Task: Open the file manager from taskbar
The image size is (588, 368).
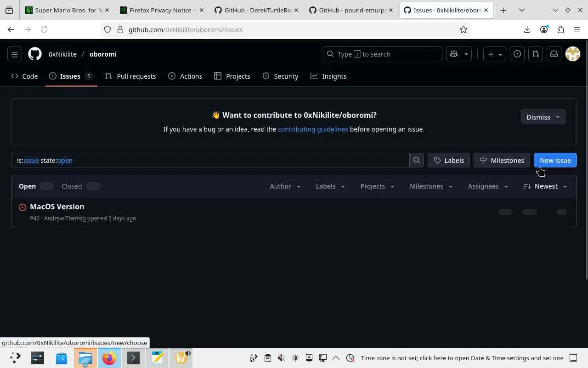Action: click(85, 358)
